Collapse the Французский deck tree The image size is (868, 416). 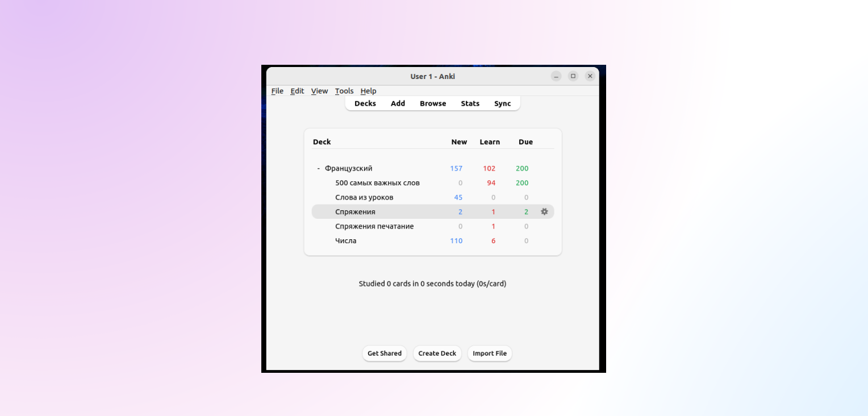pyautogui.click(x=319, y=169)
